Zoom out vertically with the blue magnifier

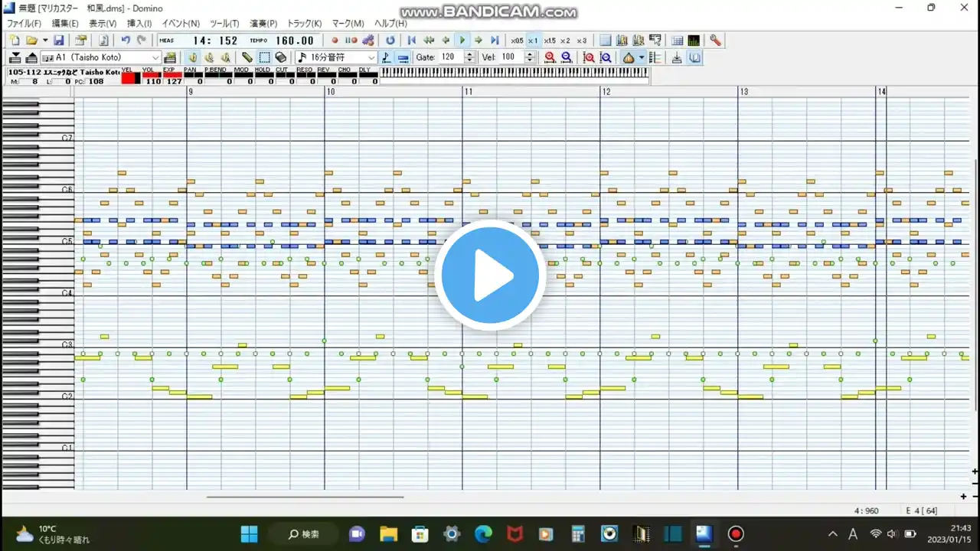[606, 57]
